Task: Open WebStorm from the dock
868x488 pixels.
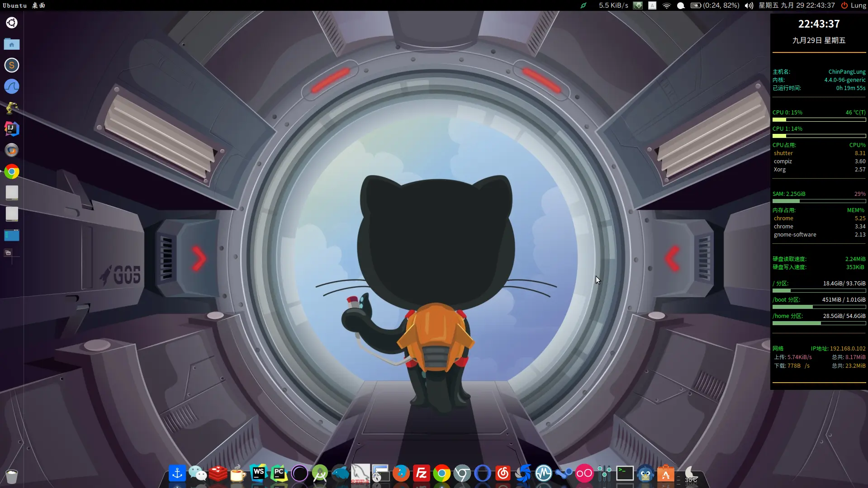Action: [x=259, y=474]
